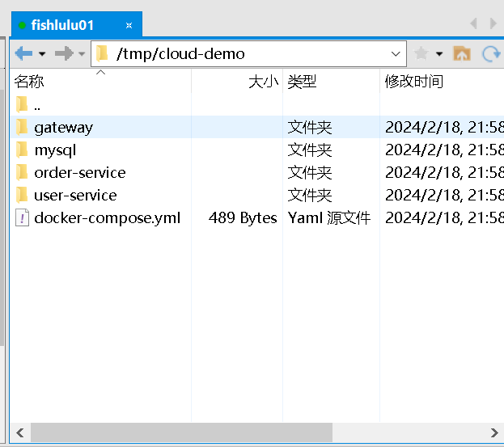Open the forward history dropdown arrow
This screenshot has height=447, width=504.
[82, 54]
